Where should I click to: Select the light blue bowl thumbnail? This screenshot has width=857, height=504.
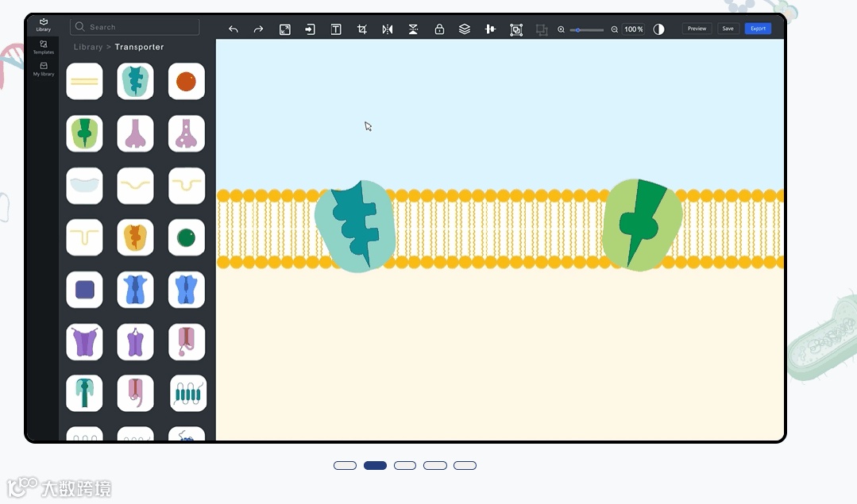(x=84, y=186)
